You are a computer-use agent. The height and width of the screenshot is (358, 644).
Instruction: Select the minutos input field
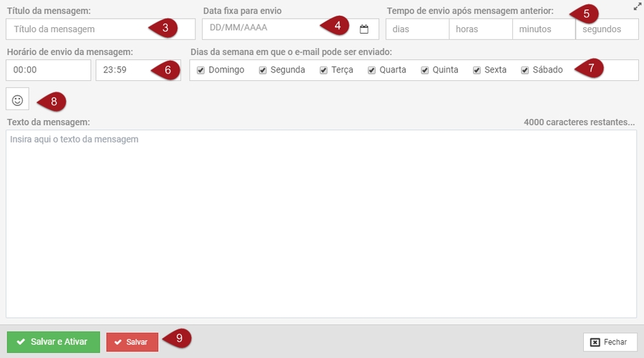(x=544, y=29)
